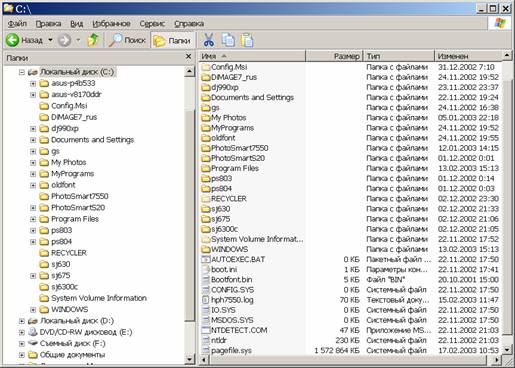Sort by Изменен column header
The width and height of the screenshot is (515, 368).
point(468,56)
